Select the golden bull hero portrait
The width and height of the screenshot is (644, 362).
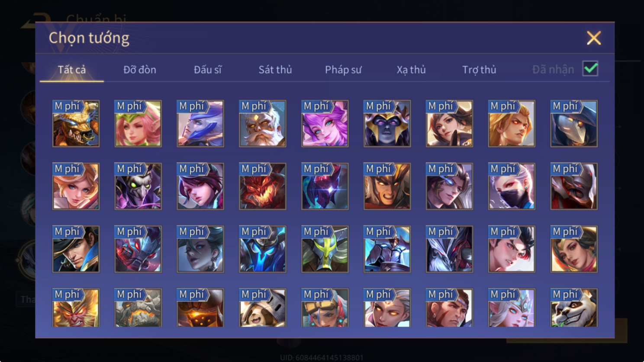(x=76, y=124)
